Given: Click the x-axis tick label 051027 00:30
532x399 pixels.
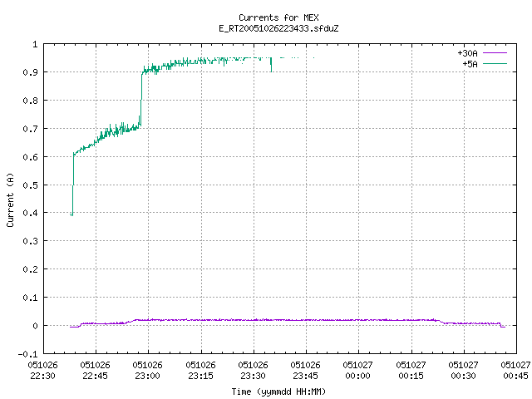Looking at the screenshot, I should pyautogui.click(x=464, y=371).
